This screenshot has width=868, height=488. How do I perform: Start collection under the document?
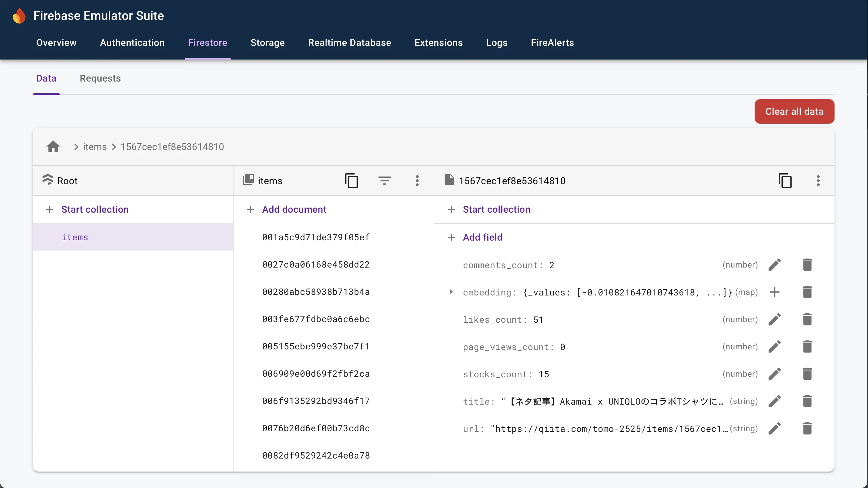pos(496,210)
